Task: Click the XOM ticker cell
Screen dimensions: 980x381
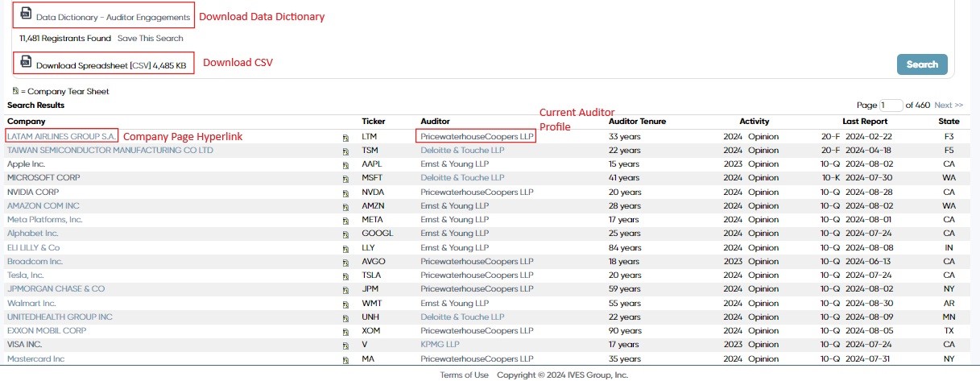Action: pos(372,330)
